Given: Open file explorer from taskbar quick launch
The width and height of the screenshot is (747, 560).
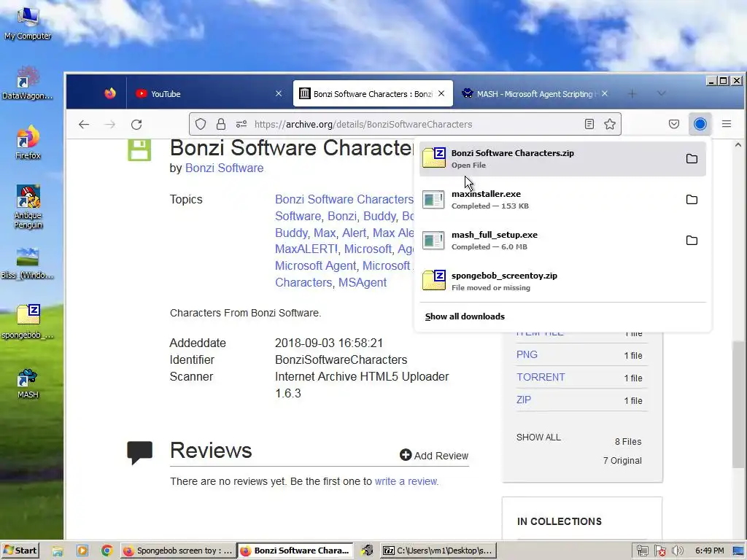Looking at the screenshot, I should [x=57, y=551].
